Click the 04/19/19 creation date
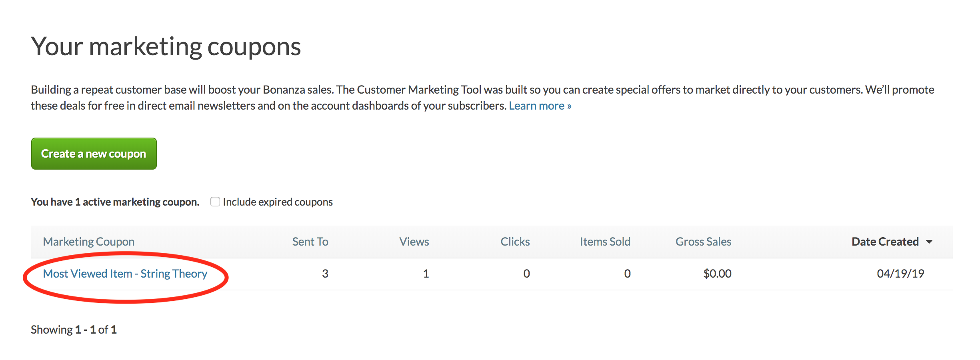The height and width of the screenshot is (360, 980). (900, 274)
